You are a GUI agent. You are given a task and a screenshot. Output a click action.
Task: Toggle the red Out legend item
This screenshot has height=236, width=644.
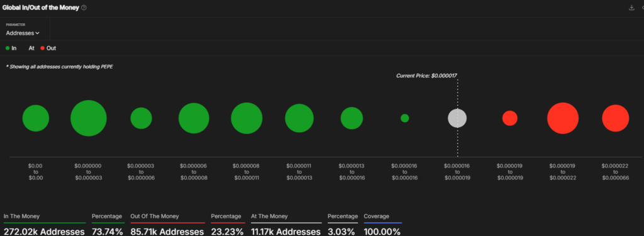click(x=48, y=48)
